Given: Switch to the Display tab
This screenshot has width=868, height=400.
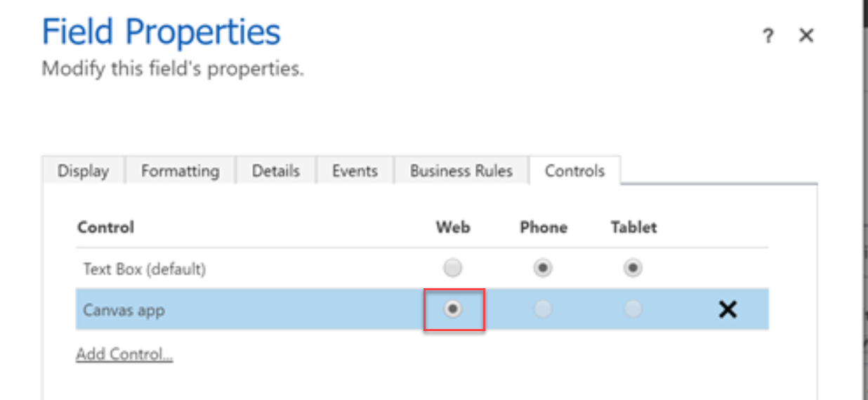Looking at the screenshot, I should [83, 171].
